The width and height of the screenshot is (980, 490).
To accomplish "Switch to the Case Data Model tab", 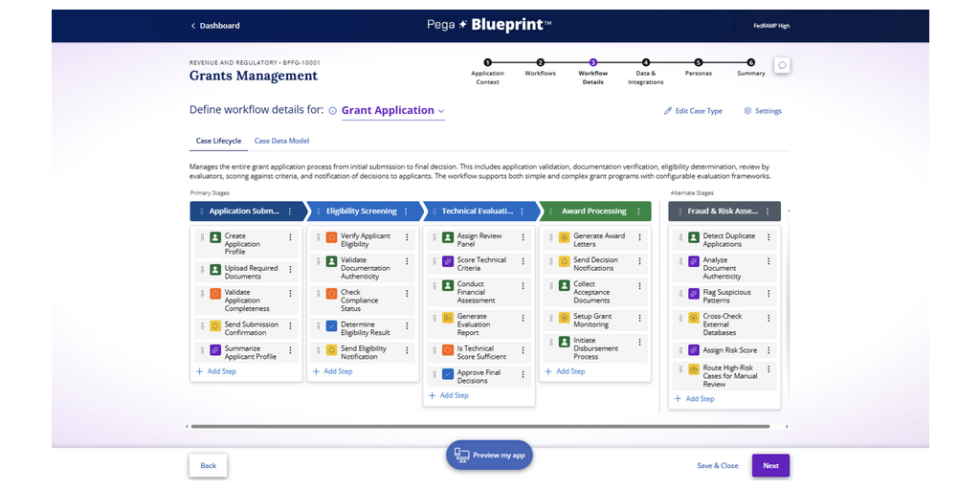I will click(281, 142).
